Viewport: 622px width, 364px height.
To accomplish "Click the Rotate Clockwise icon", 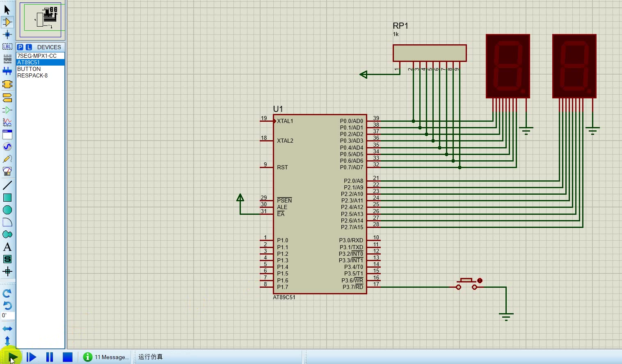I will [7, 293].
